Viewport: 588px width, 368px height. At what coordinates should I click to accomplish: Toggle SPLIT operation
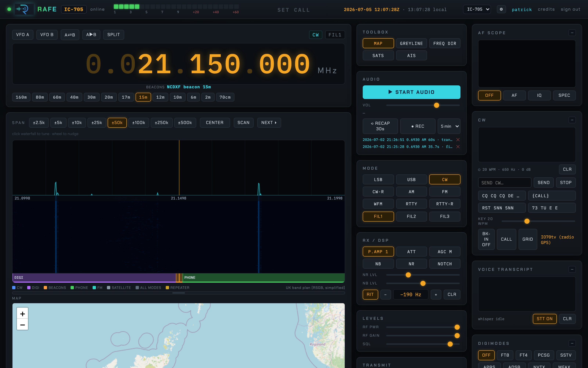pyautogui.click(x=114, y=35)
